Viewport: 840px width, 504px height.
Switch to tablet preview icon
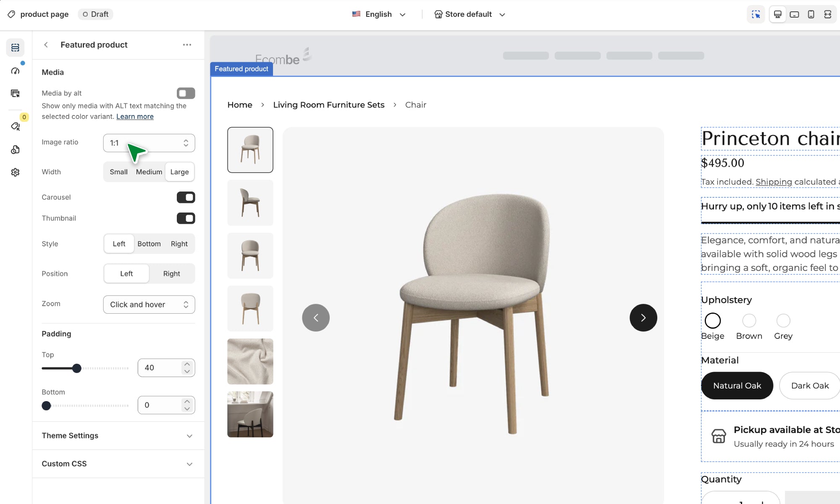coord(794,14)
